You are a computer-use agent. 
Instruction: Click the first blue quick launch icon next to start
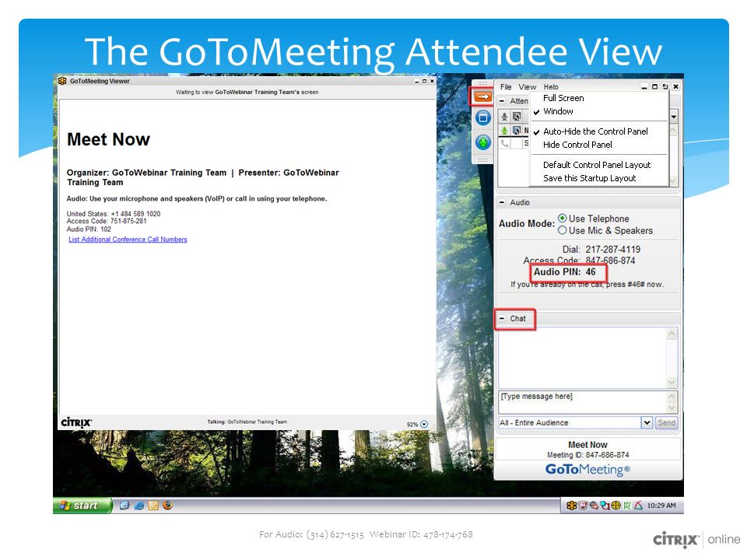[124, 506]
